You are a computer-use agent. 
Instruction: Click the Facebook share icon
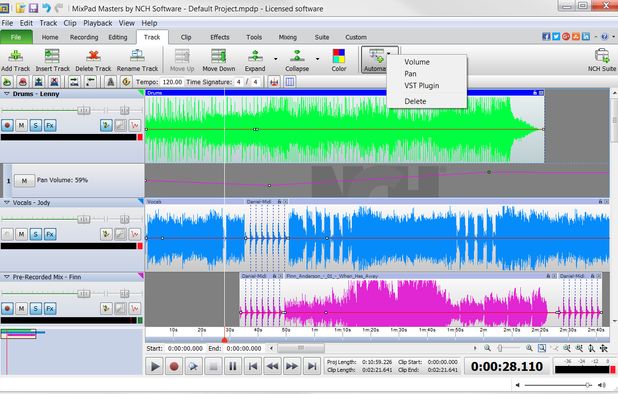click(x=546, y=37)
